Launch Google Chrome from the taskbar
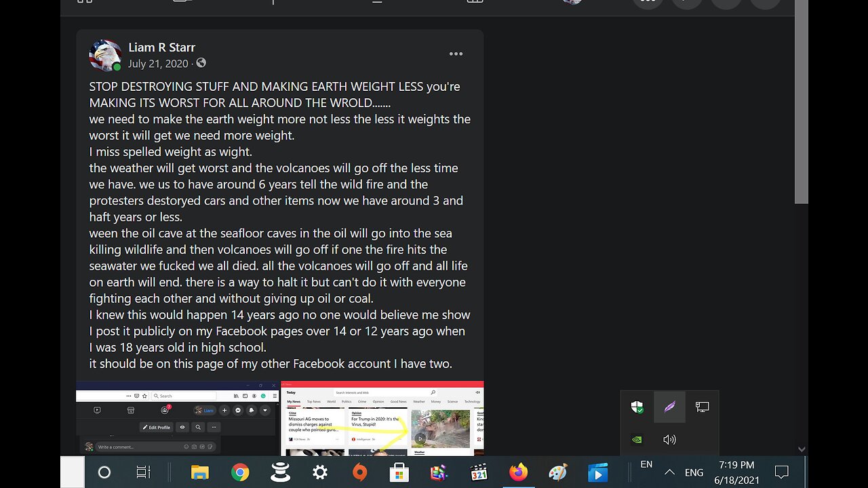 tap(240, 472)
